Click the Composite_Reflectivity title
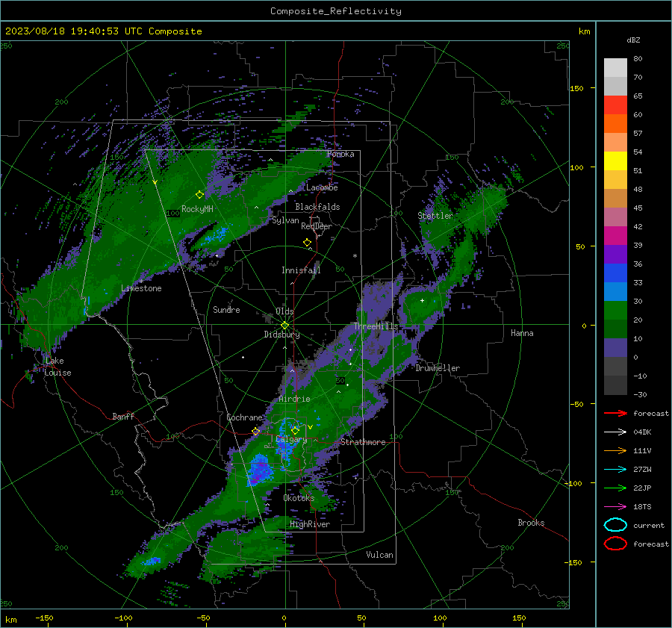This screenshot has height=628, width=672. (x=336, y=11)
